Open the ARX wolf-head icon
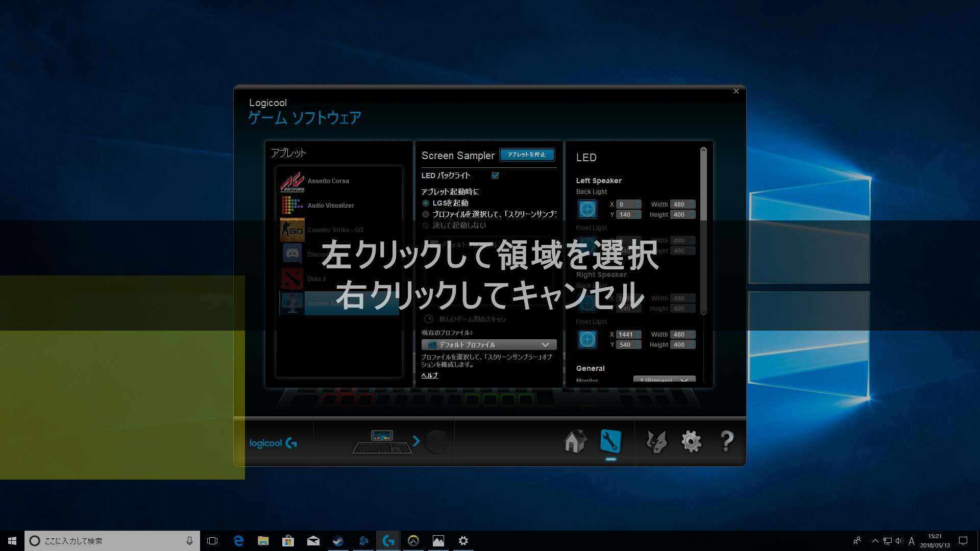Image resolution: width=980 pixels, height=551 pixels. point(656,441)
